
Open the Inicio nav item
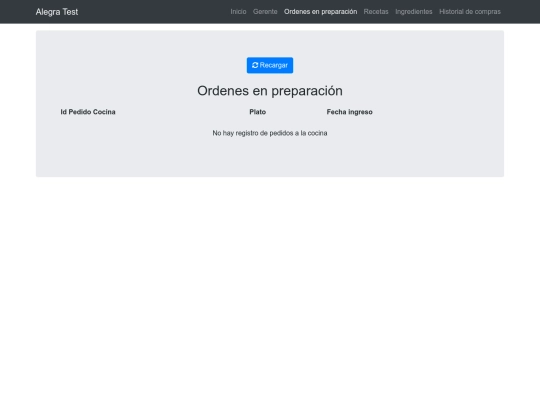click(238, 12)
